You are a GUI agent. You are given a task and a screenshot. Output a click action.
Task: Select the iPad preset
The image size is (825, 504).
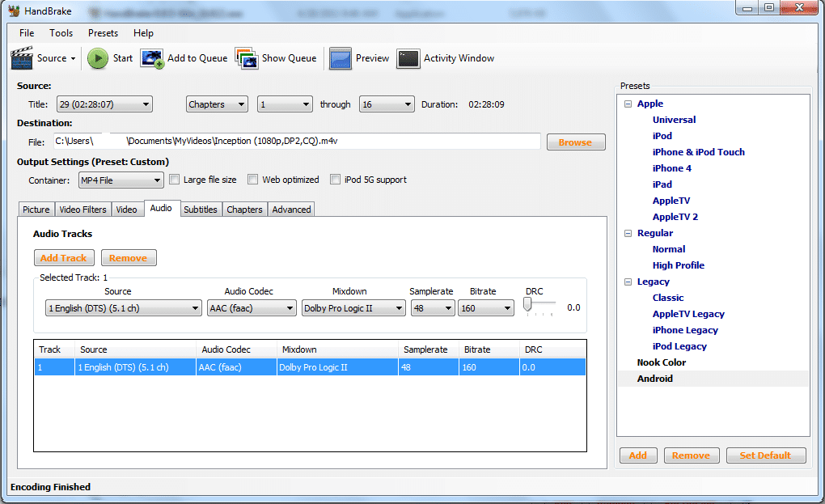click(x=662, y=184)
